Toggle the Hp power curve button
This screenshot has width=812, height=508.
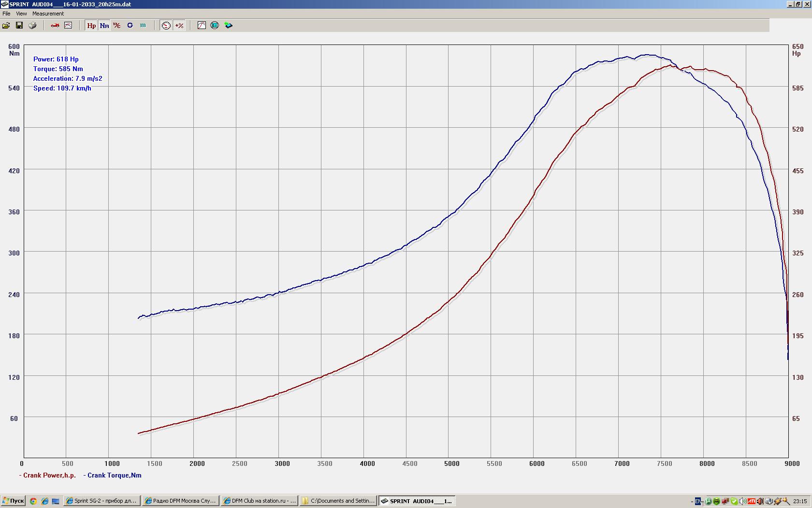(91, 25)
